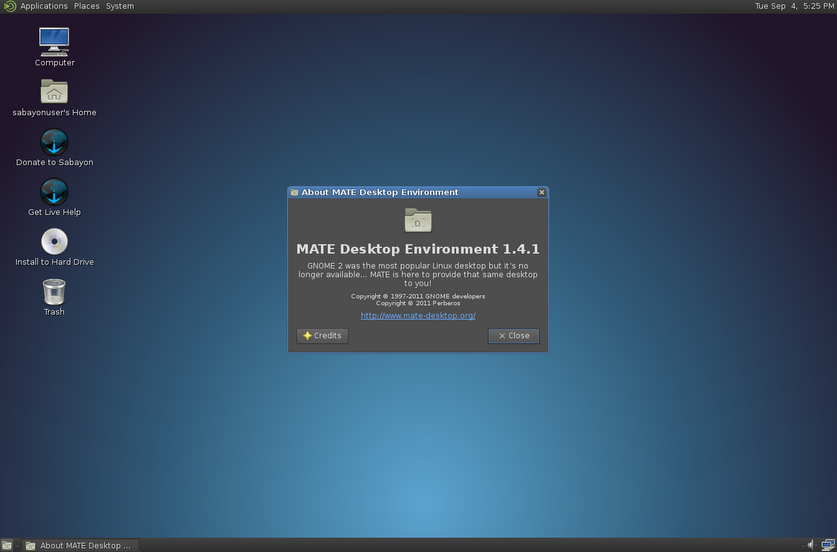The height and width of the screenshot is (552, 837).
Task: Open the System menu
Action: point(120,6)
